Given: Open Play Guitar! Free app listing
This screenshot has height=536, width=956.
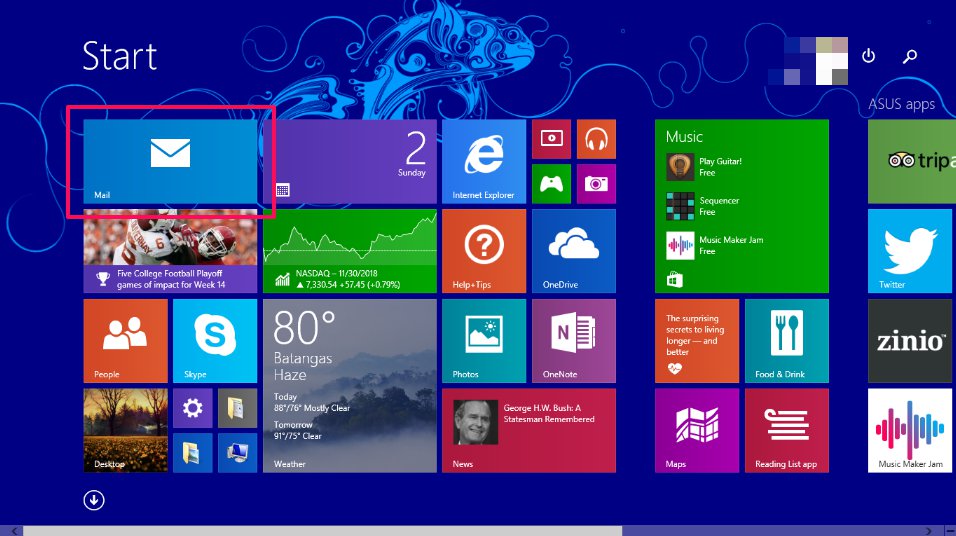Looking at the screenshot, I should (704, 167).
